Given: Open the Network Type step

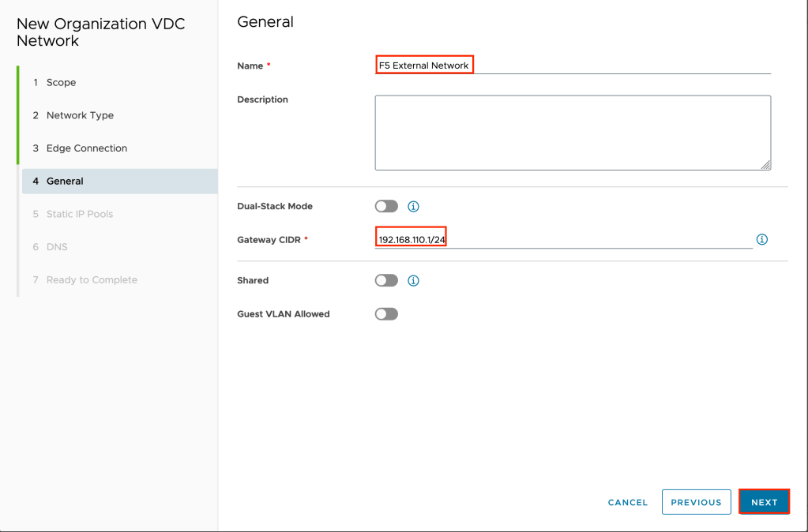Looking at the screenshot, I should point(80,115).
